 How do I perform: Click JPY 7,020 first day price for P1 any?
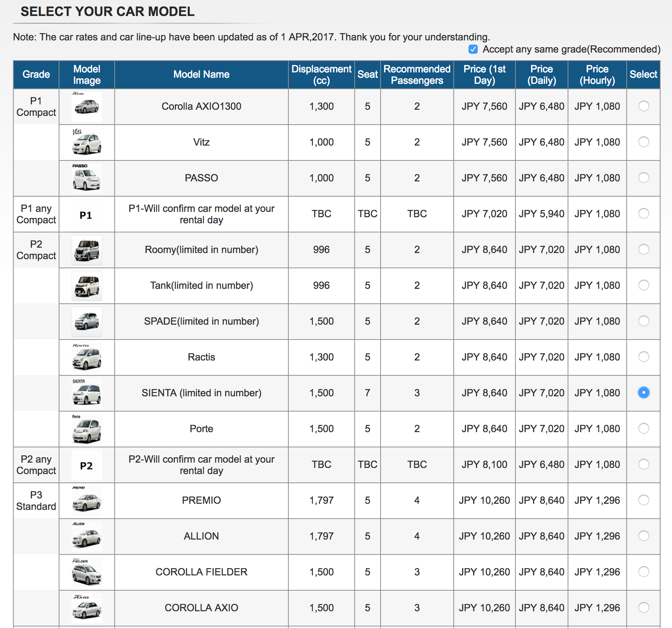click(485, 214)
